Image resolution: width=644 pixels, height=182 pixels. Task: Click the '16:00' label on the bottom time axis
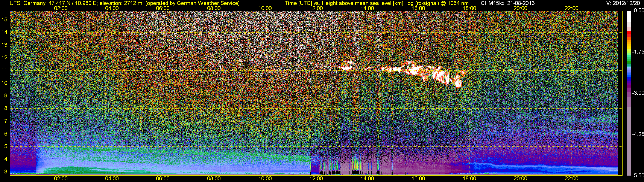click(x=418, y=179)
